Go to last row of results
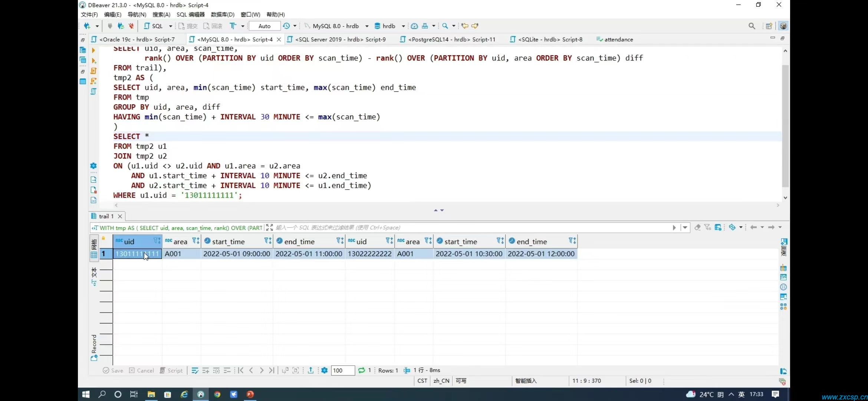The width and height of the screenshot is (868, 401). point(272,370)
